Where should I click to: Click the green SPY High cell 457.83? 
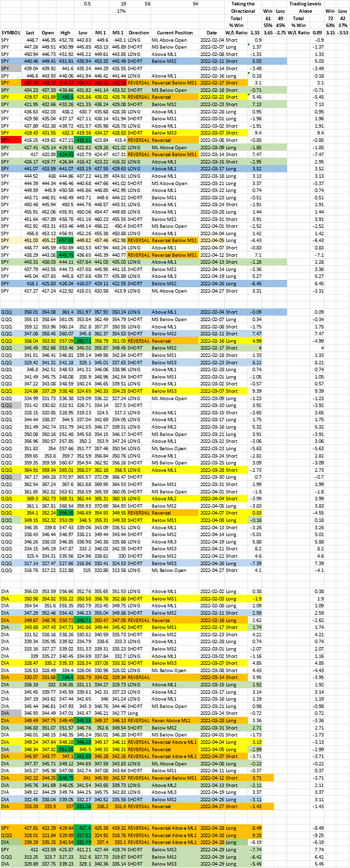pyautogui.click(x=65, y=241)
